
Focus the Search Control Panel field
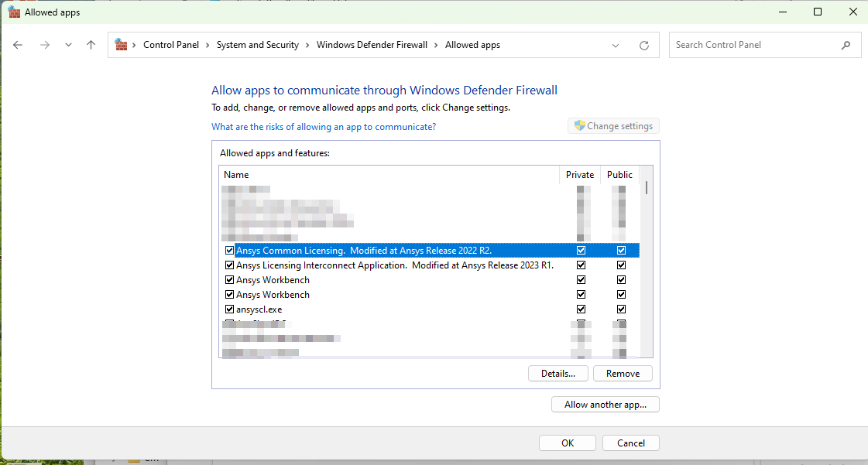(755, 45)
